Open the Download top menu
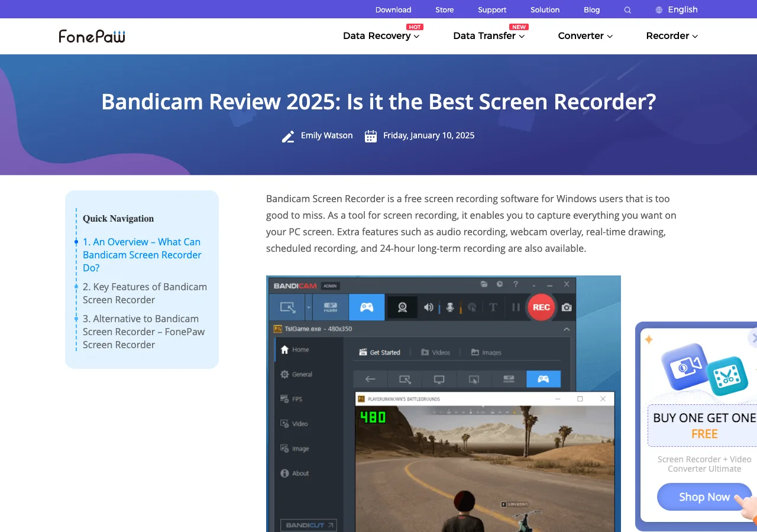The image size is (757, 532). click(393, 10)
